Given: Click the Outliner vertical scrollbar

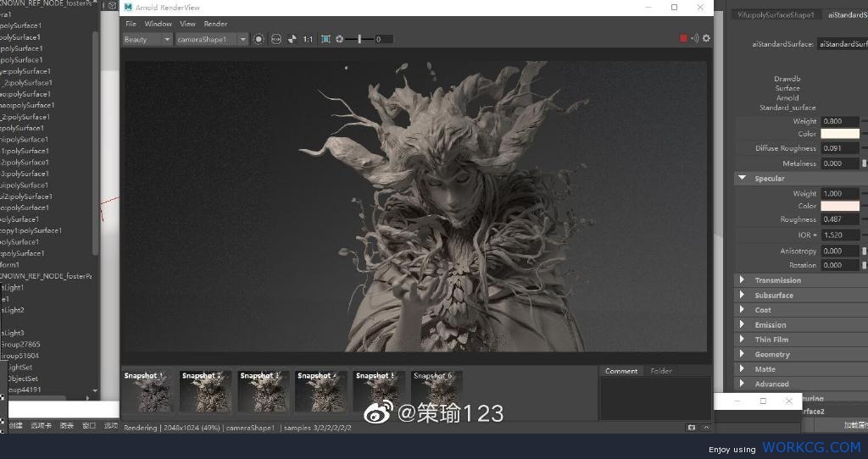Looking at the screenshot, I should pyautogui.click(x=95, y=142).
